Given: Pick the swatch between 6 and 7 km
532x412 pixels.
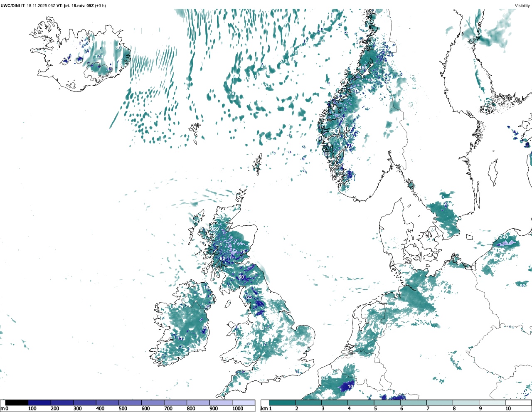Looking at the screenshot, I should click(x=414, y=402).
